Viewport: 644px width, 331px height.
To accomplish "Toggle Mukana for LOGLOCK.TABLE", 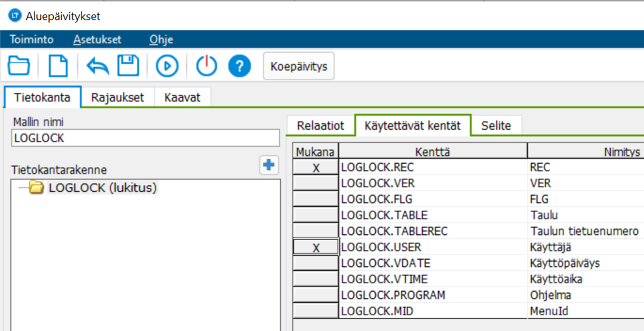I will [x=316, y=215].
